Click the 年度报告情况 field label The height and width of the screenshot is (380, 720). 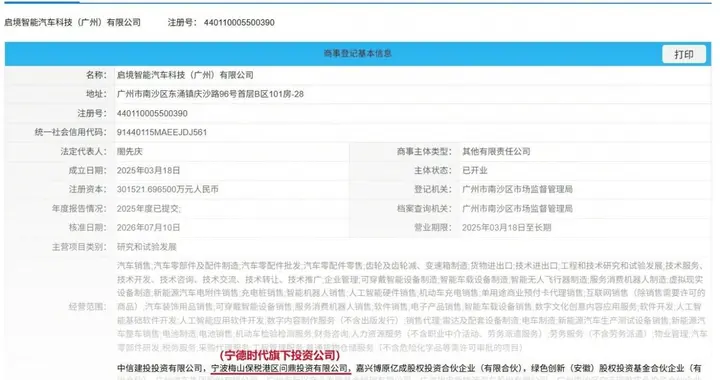(79, 208)
